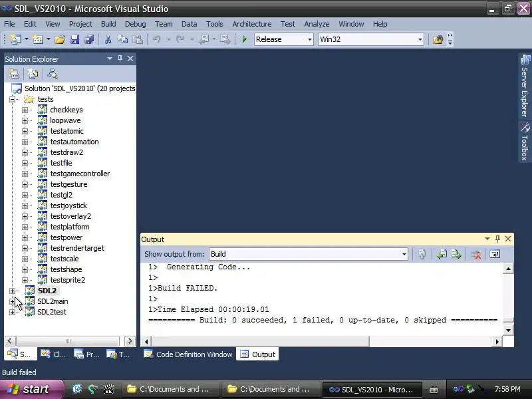Click the Cut scissors icon
The width and height of the screenshot is (532, 399).
pyautogui.click(x=108, y=39)
